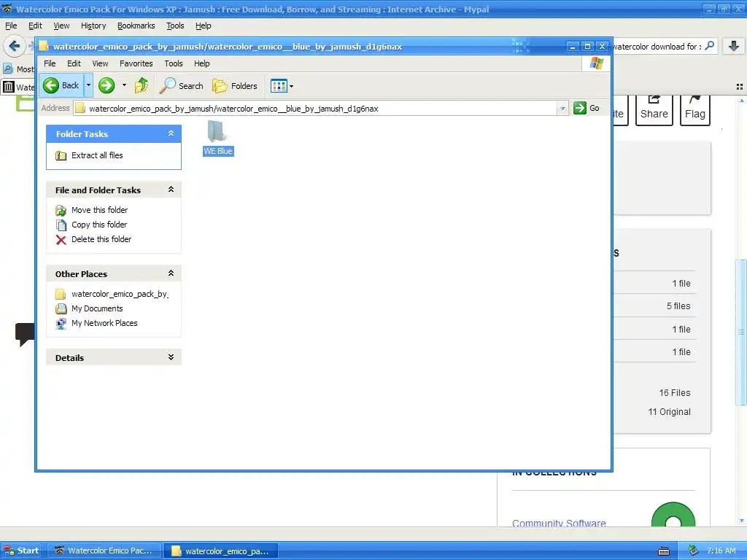Click the 5 files download entry

[678, 306]
